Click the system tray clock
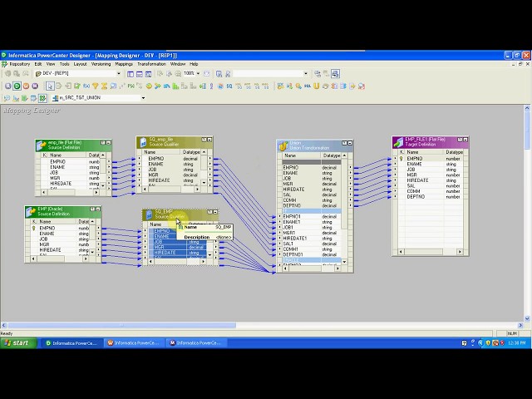 click(x=517, y=343)
